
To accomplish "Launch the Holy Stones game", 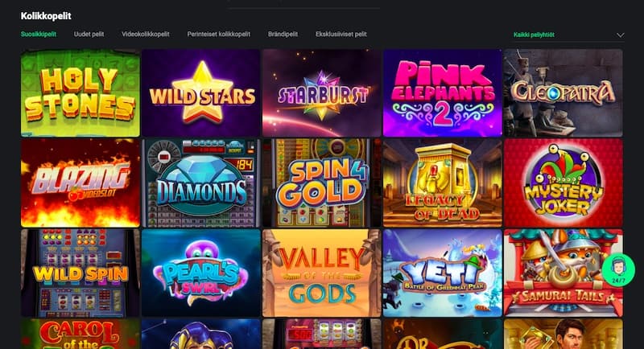I will (80, 93).
